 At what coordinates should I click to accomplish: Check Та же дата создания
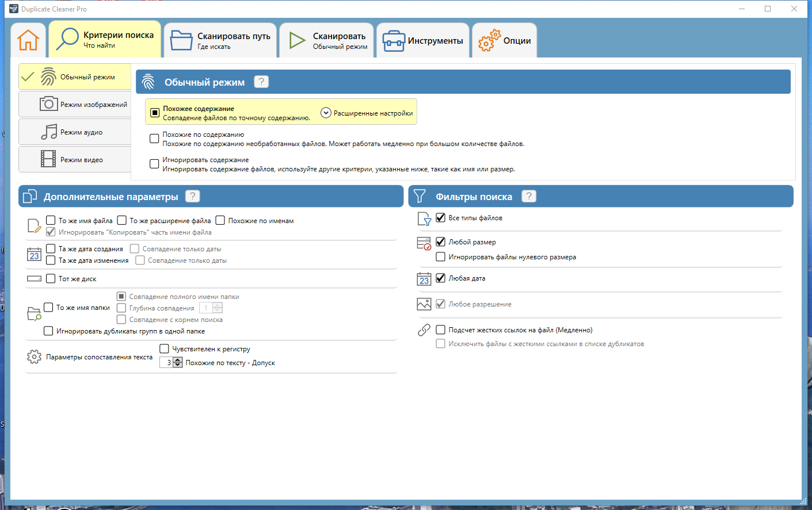pyautogui.click(x=51, y=248)
